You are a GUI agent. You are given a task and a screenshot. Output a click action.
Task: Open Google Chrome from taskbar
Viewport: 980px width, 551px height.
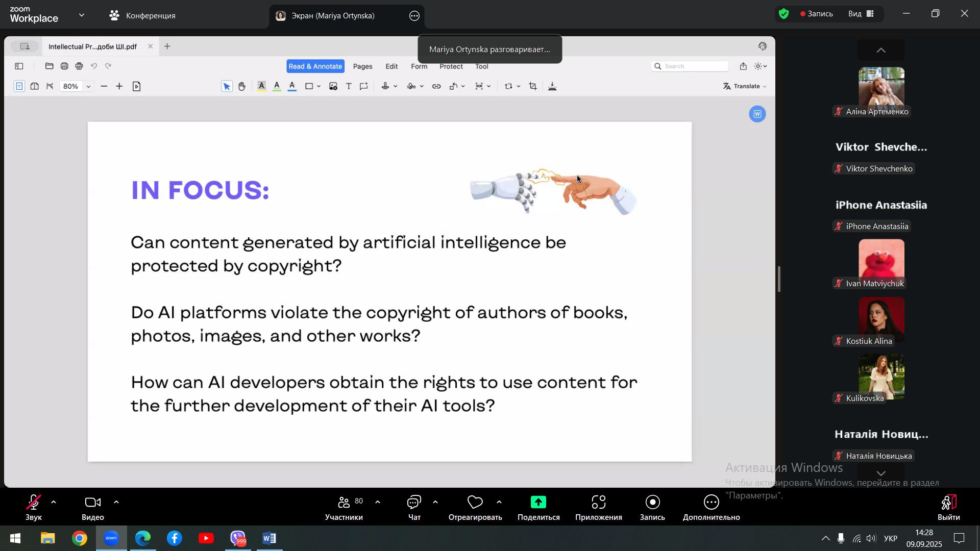pos(80,539)
